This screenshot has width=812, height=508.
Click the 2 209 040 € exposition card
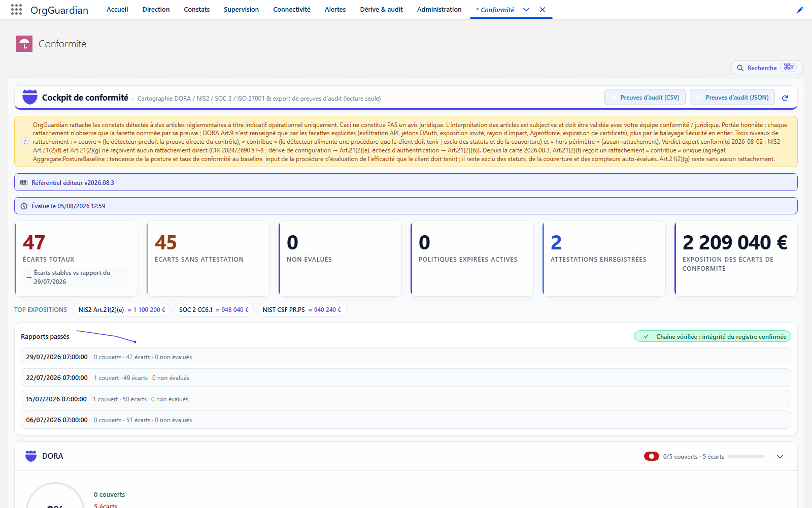click(x=736, y=259)
